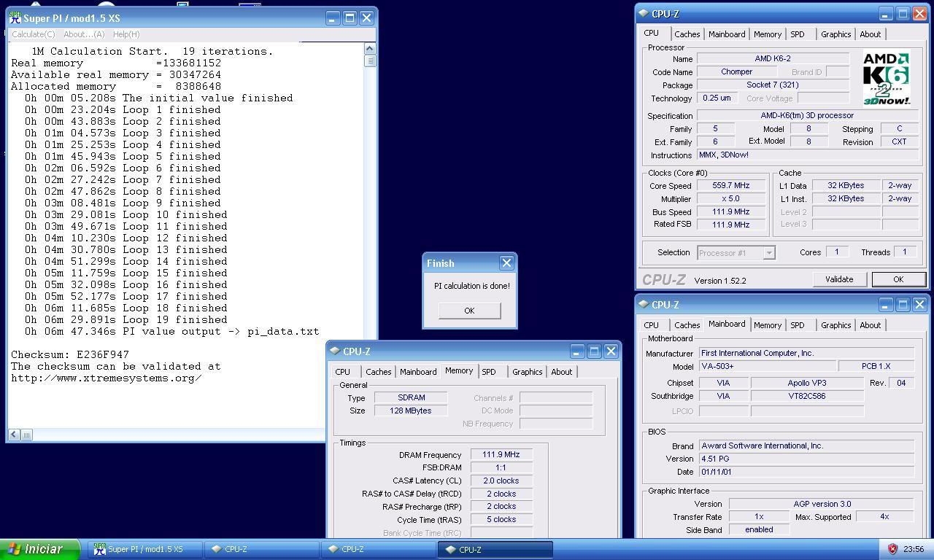Switch to Graphics tab in Memory CPU-Z window

[527, 372]
